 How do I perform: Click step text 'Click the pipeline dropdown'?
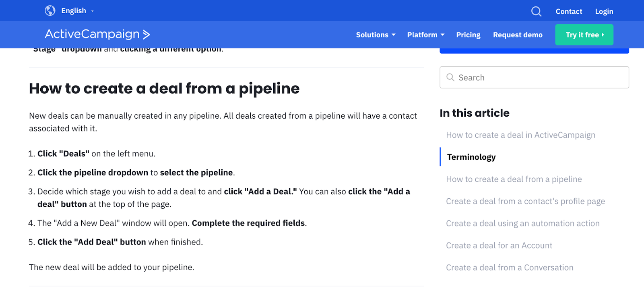click(x=93, y=173)
